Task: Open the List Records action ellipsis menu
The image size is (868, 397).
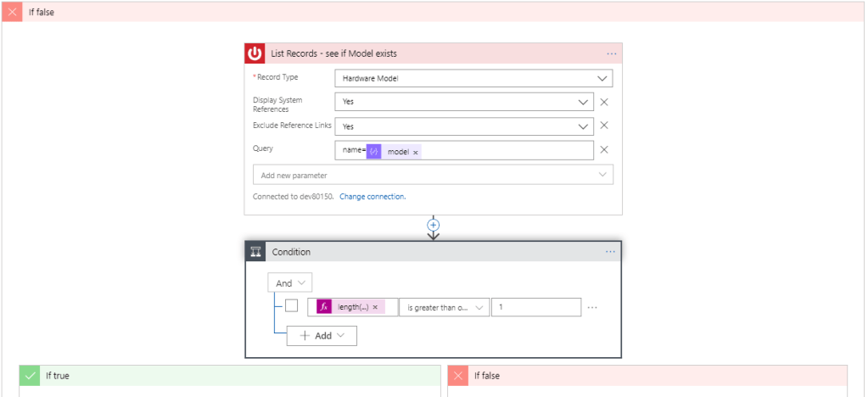Action: click(611, 53)
